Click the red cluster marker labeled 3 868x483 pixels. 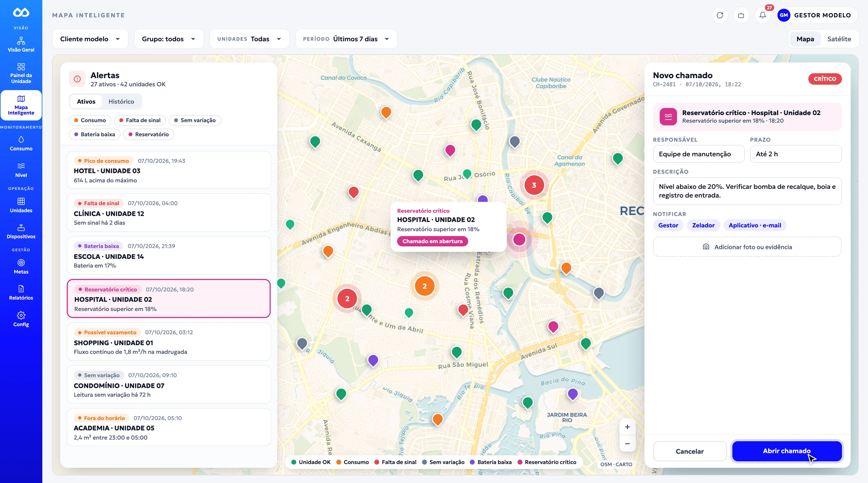[534, 185]
